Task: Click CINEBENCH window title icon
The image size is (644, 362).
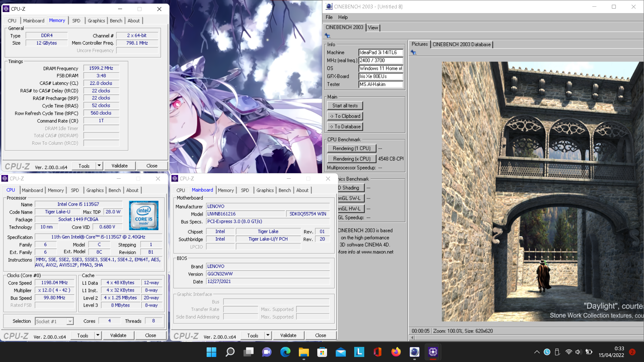Action: (x=329, y=6)
